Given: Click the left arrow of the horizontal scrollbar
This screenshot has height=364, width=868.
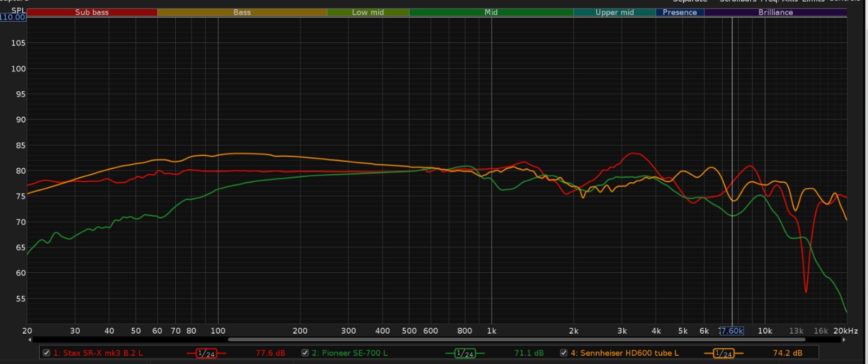Looking at the screenshot, I should tap(30, 340).
